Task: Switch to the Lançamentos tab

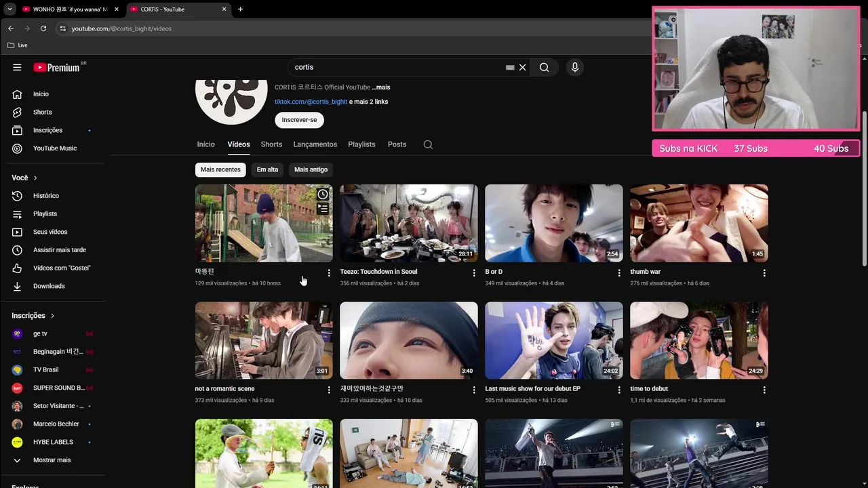Action: point(315,144)
